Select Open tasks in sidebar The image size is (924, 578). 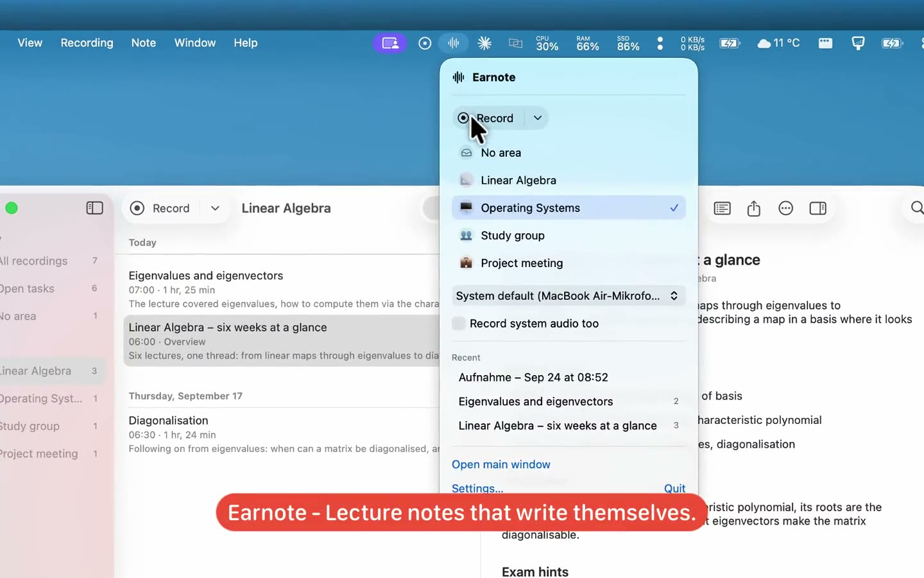(50, 288)
